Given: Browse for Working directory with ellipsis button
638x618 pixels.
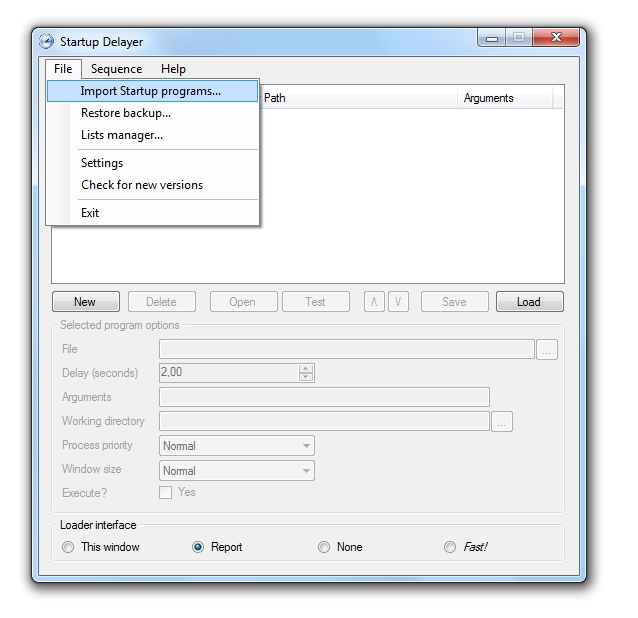Looking at the screenshot, I should [x=502, y=421].
